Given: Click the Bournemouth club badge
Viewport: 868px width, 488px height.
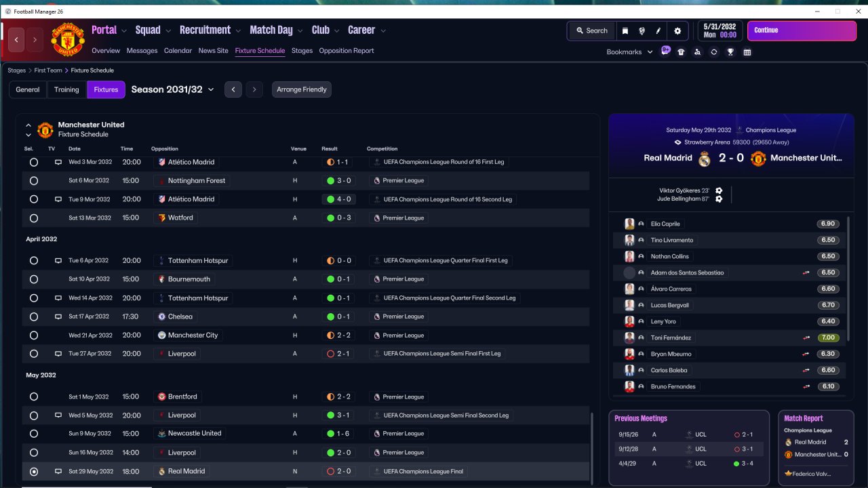Looking at the screenshot, I should point(161,279).
